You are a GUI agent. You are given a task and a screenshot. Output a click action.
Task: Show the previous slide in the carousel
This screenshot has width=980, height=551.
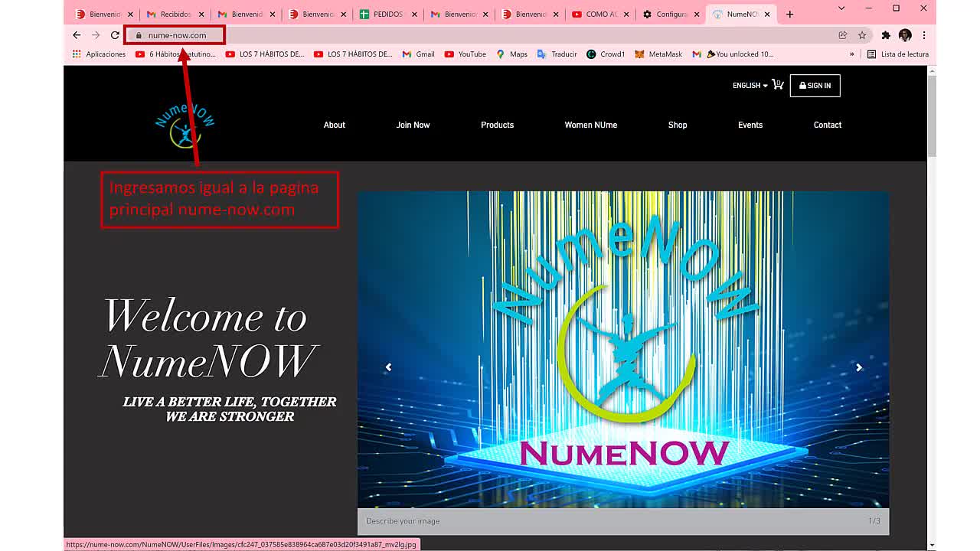coord(388,367)
